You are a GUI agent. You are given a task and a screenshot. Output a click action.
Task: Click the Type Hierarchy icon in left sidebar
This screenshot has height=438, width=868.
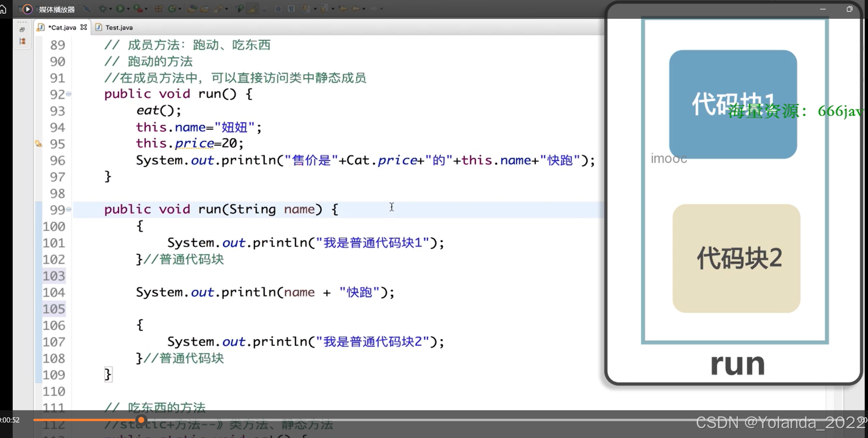22,41
